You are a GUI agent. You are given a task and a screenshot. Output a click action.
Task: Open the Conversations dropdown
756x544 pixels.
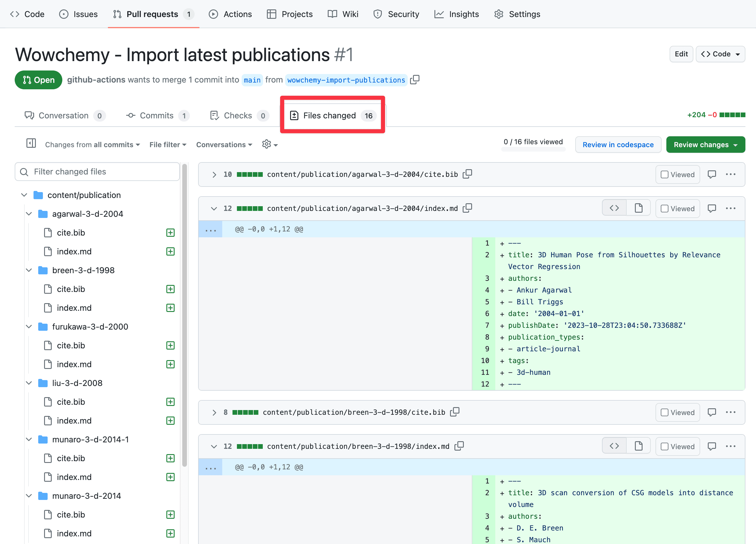tap(224, 145)
